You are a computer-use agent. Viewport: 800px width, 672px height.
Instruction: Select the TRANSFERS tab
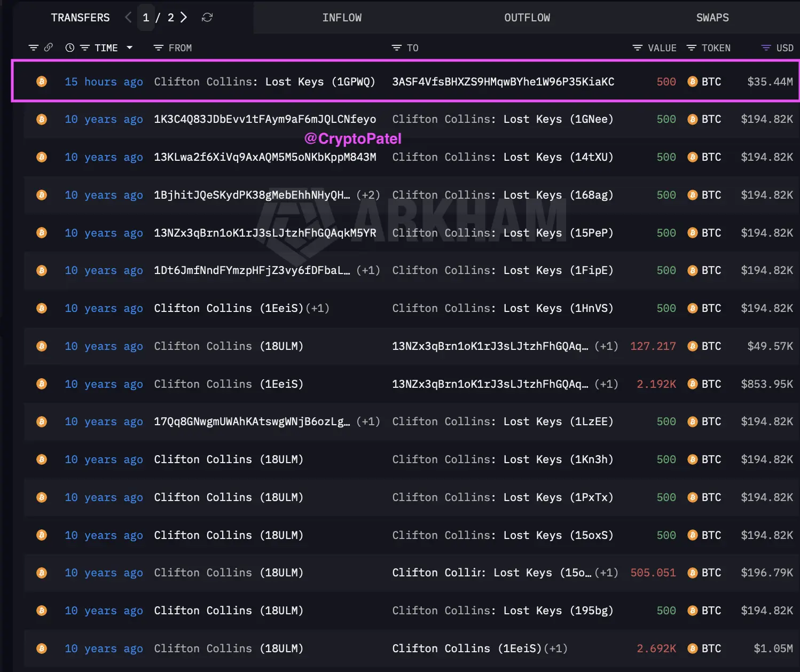click(x=80, y=18)
